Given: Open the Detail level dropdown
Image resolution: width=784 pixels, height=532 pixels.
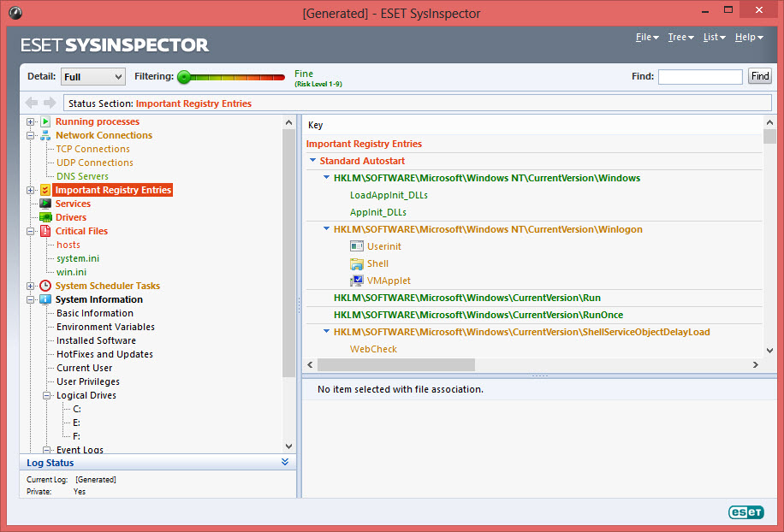Looking at the screenshot, I should click(x=92, y=77).
